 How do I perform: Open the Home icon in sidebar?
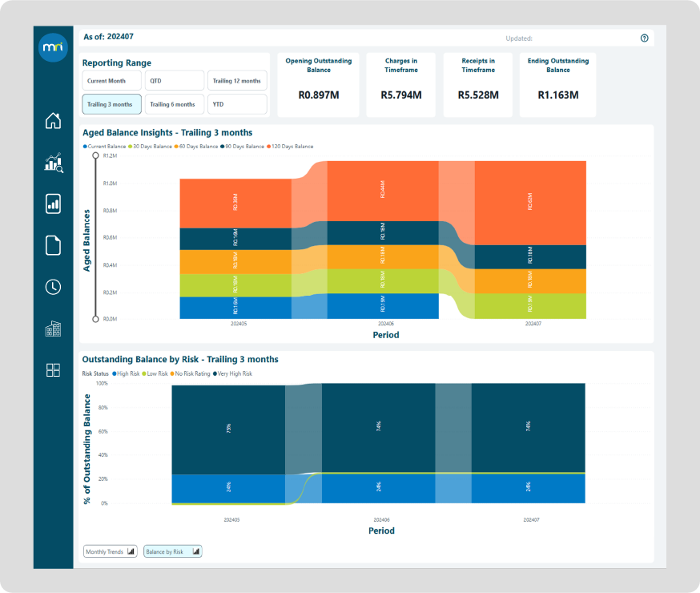[x=53, y=121]
